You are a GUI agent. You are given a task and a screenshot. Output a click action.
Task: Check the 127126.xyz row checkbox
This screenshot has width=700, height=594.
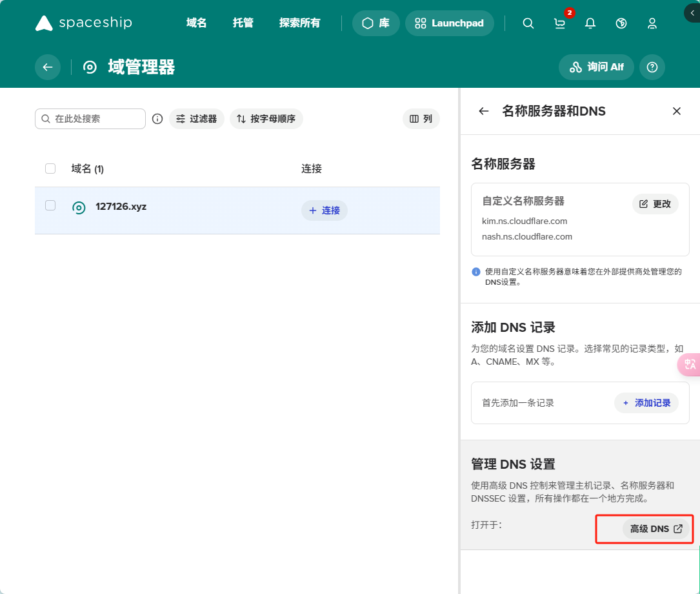50,205
